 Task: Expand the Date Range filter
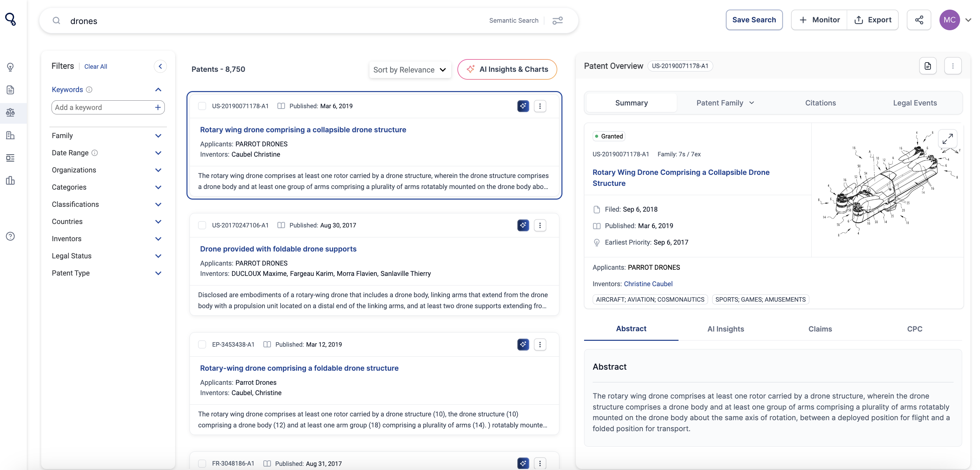coord(158,153)
